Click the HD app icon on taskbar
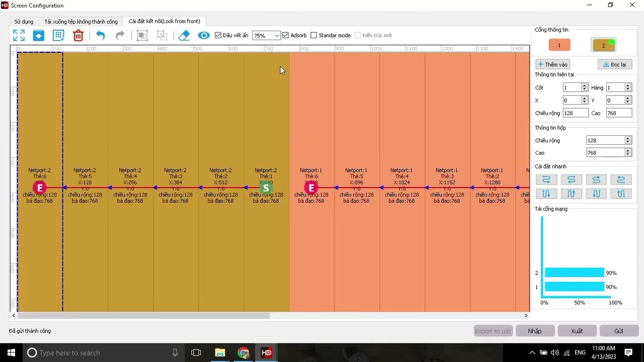The image size is (644, 362). pyautogui.click(x=267, y=353)
